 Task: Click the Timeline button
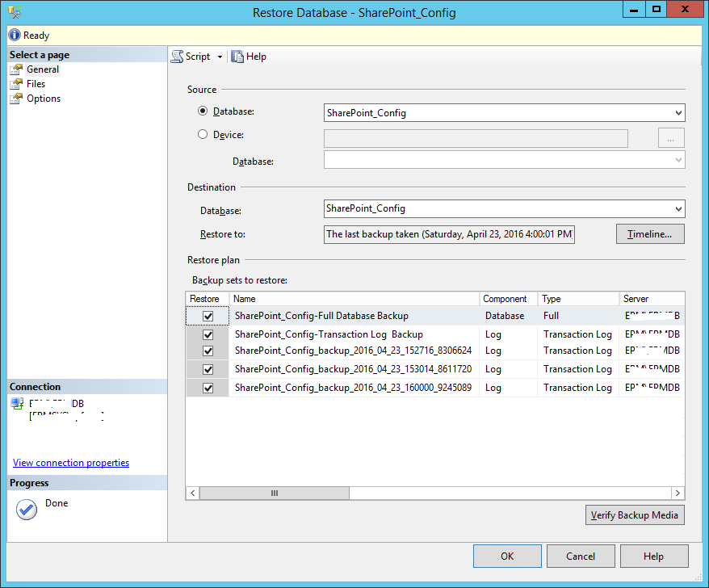[x=650, y=233]
